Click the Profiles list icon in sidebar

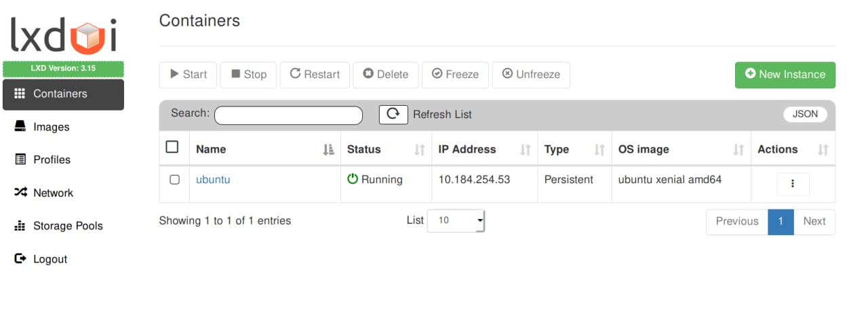point(20,159)
